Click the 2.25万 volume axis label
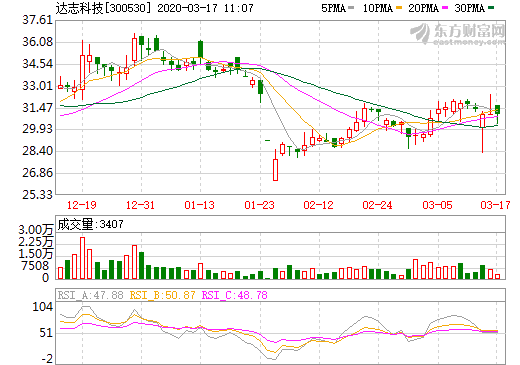Screen dimensions: 520x365 click(36, 242)
